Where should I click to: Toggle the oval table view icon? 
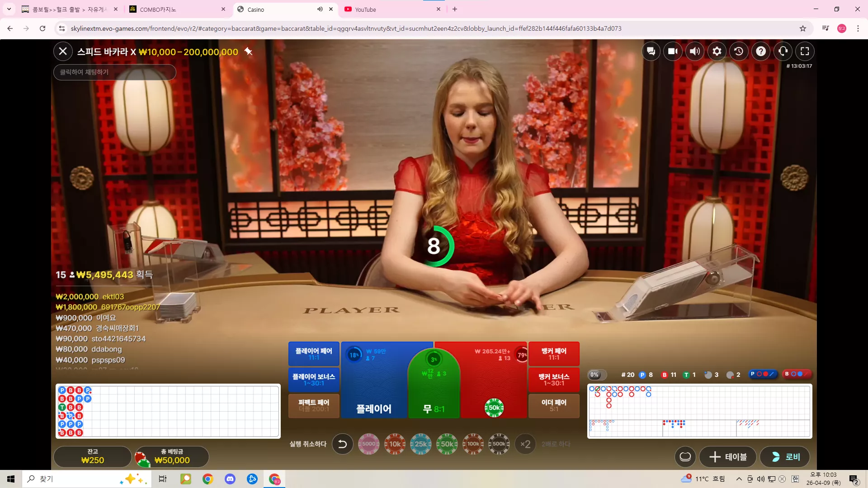tap(685, 457)
